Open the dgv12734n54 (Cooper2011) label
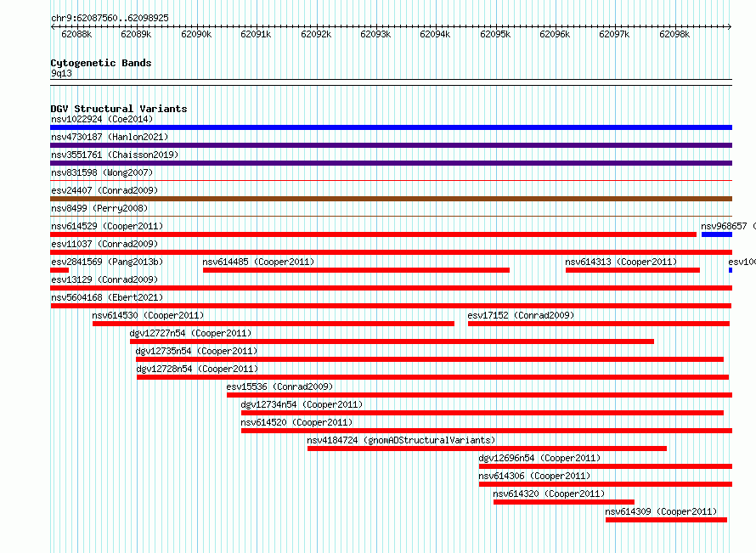Screen dimensions: 756x553 (x=302, y=404)
